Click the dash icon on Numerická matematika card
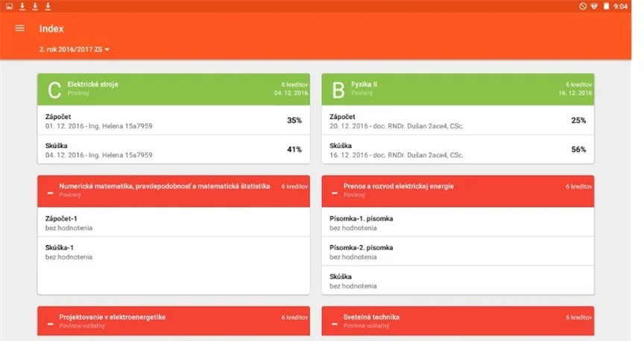The width and height of the screenshot is (644, 341). click(x=50, y=193)
